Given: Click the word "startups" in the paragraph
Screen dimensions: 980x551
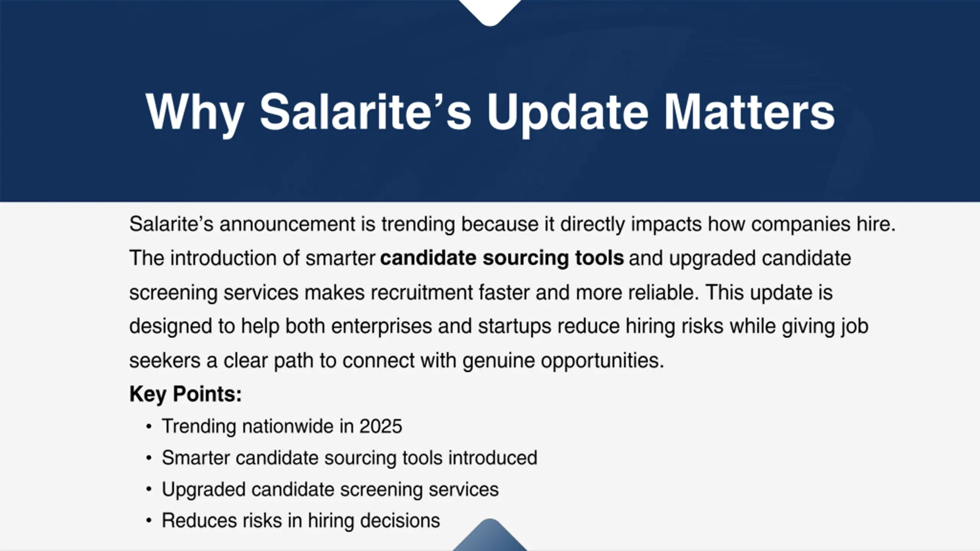Looking at the screenshot, I should click(x=514, y=326).
